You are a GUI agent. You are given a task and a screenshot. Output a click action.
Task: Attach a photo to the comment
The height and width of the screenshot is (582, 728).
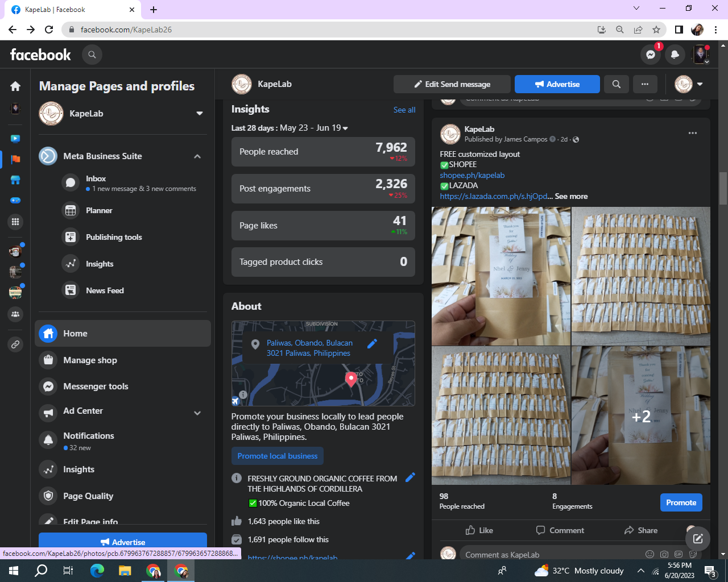pyautogui.click(x=664, y=554)
